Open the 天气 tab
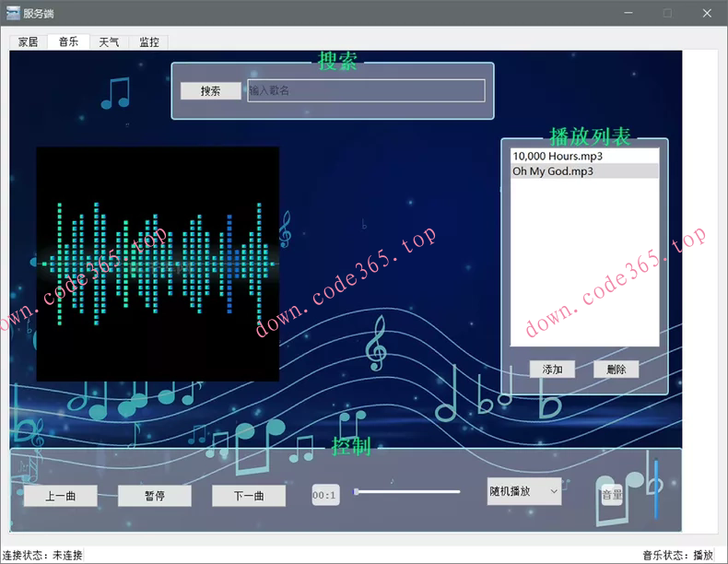 [x=109, y=42]
